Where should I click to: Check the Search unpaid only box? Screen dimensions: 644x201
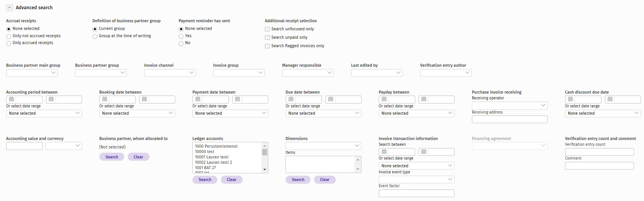(268, 38)
